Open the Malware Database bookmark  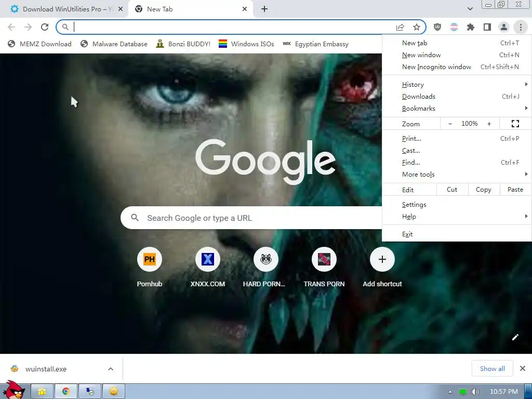114,44
